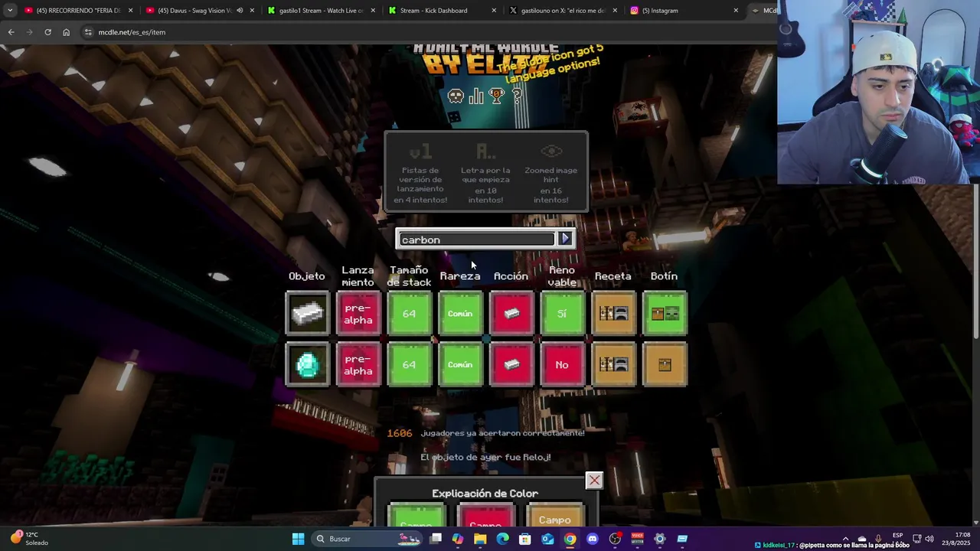The image size is (980, 551).
Task: Click the first row's green loot cell
Action: click(665, 313)
